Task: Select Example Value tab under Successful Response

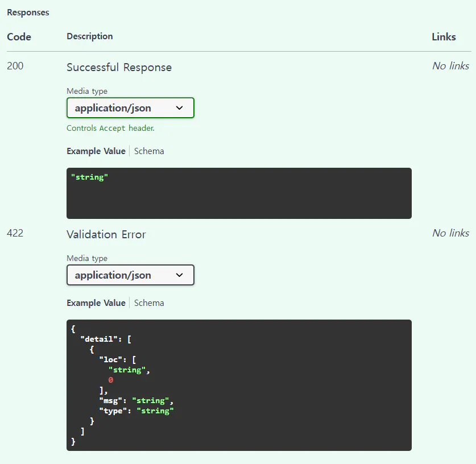Action: coord(96,151)
